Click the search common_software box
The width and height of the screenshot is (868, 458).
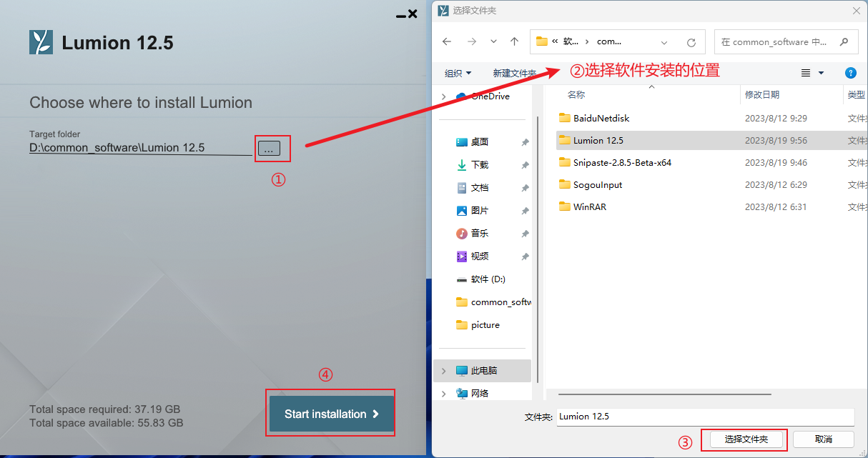coord(786,41)
